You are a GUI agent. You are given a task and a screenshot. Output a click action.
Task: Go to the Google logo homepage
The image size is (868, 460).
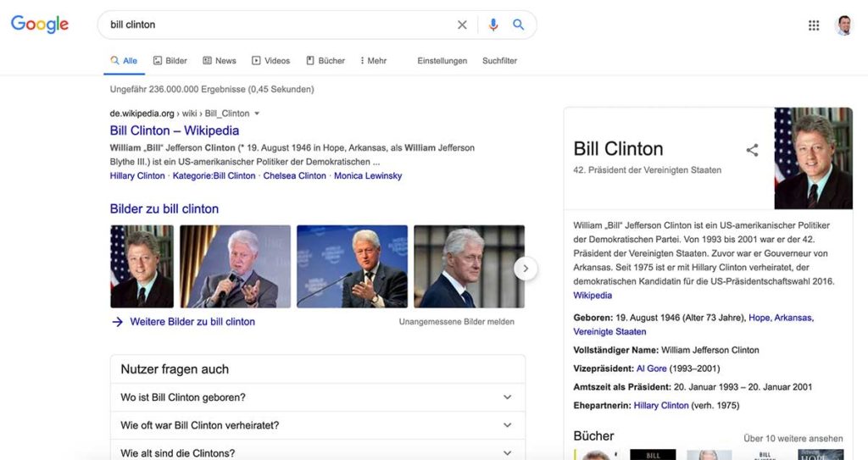[x=39, y=25]
